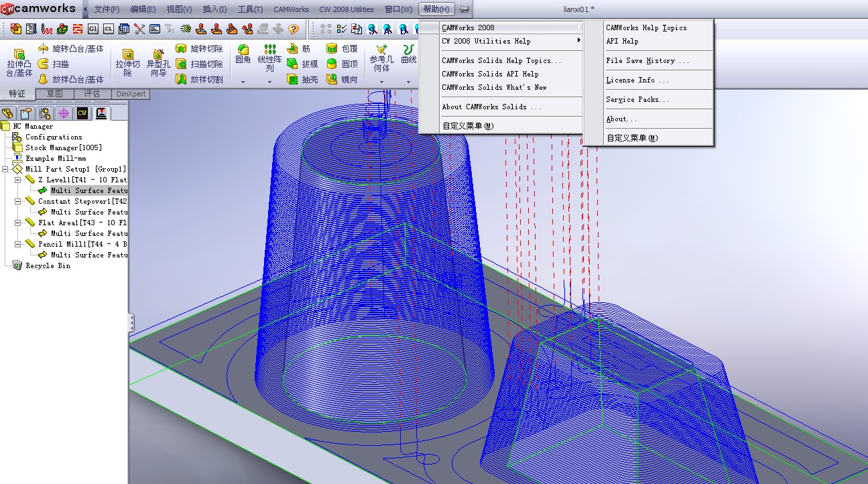
Task: Open the CAMWorks tool tree tab icon
Action: [101, 113]
